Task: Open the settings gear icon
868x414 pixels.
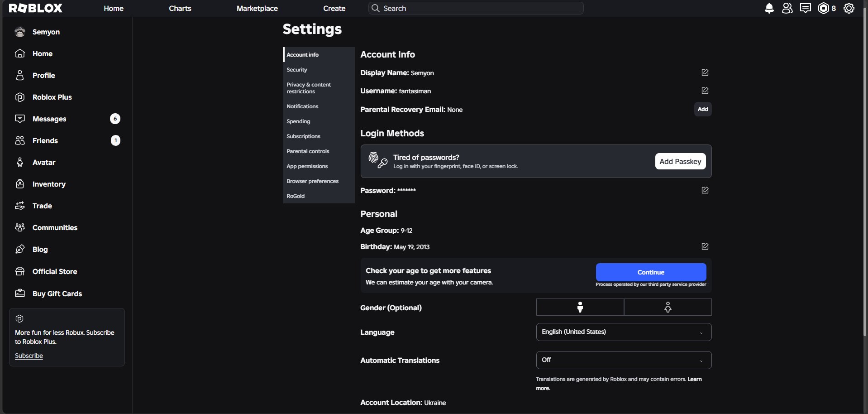Action: tap(849, 8)
